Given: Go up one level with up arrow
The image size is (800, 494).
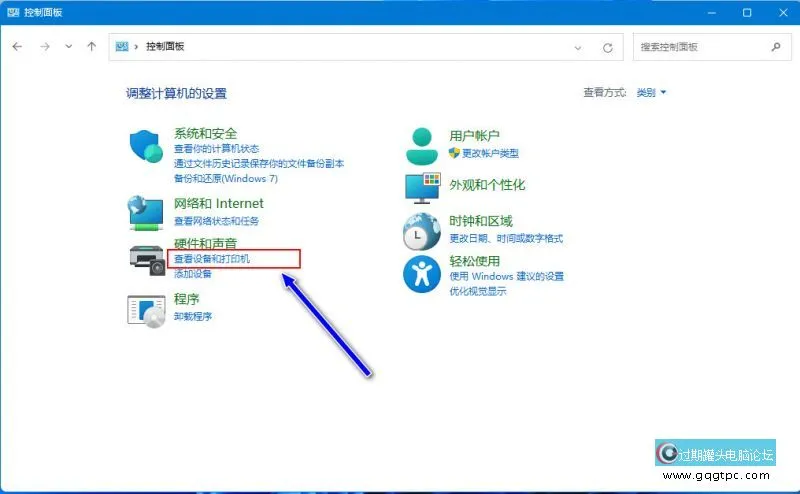Looking at the screenshot, I should point(92,47).
